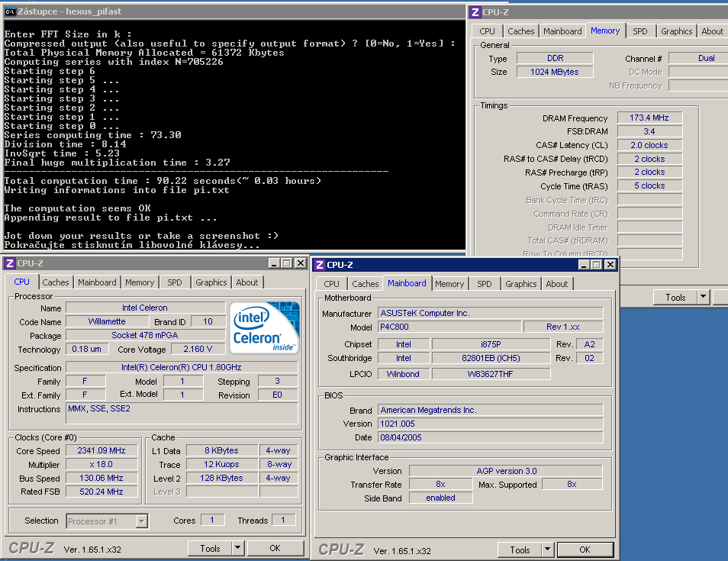Click the BIOS Date field 08/04/2005
The height and width of the screenshot is (561, 728).
point(490,437)
